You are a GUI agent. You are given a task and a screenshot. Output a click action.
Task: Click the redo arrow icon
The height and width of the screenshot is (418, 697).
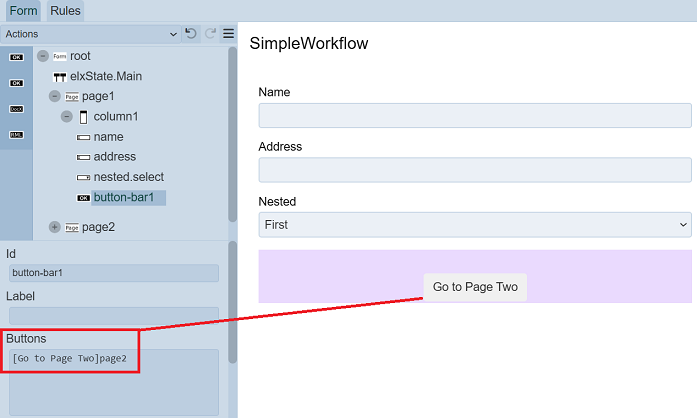pos(210,34)
